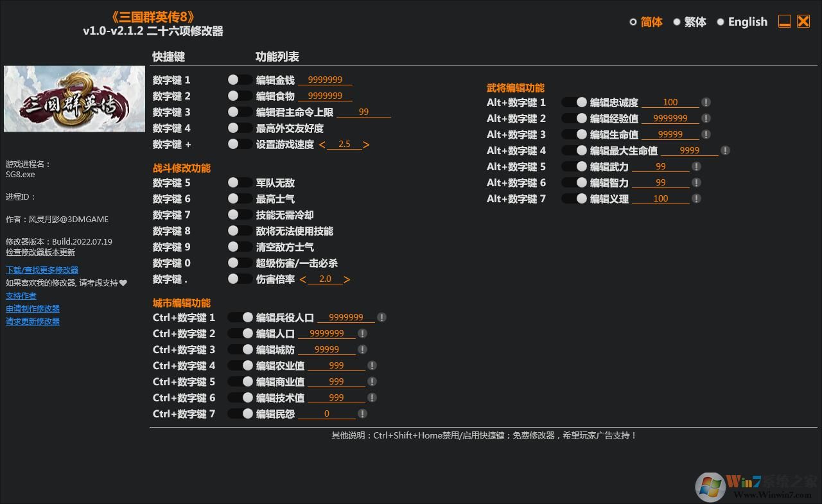Click the Win7之家 logo in the corner
The width and height of the screenshot is (822, 504).
[712, 485]
